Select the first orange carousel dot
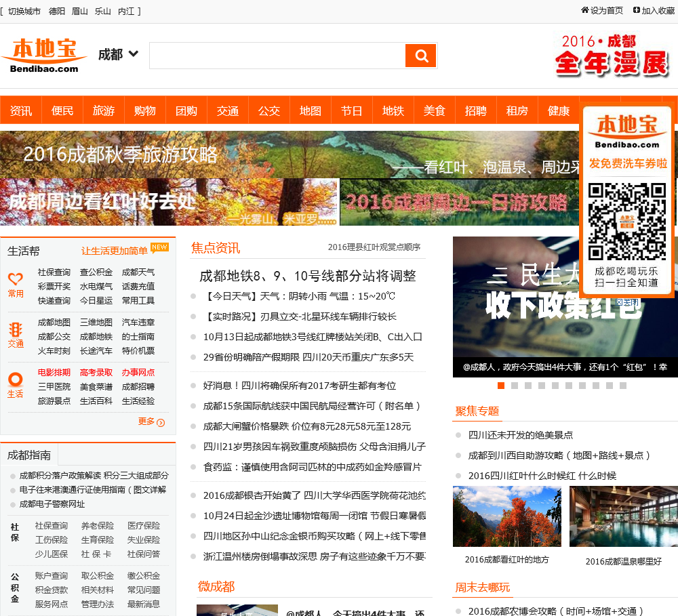This screenshot has height=616, width=678. pyautogui.click(x=501, y=385)
